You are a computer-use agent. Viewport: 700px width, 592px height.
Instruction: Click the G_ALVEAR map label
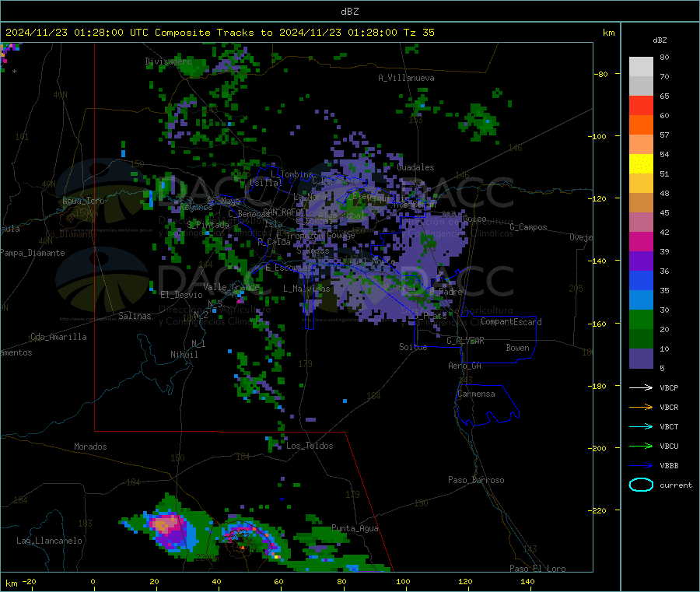tap(465, 341)
